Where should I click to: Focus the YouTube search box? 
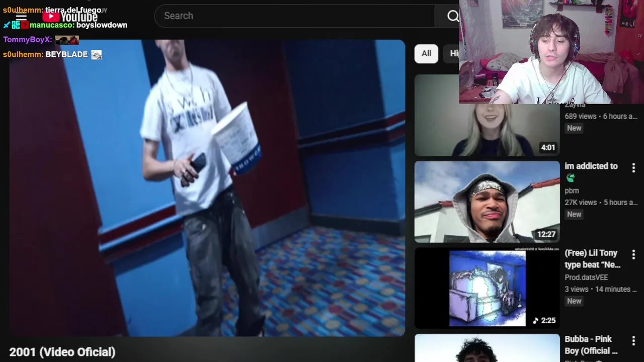point(294,16)
